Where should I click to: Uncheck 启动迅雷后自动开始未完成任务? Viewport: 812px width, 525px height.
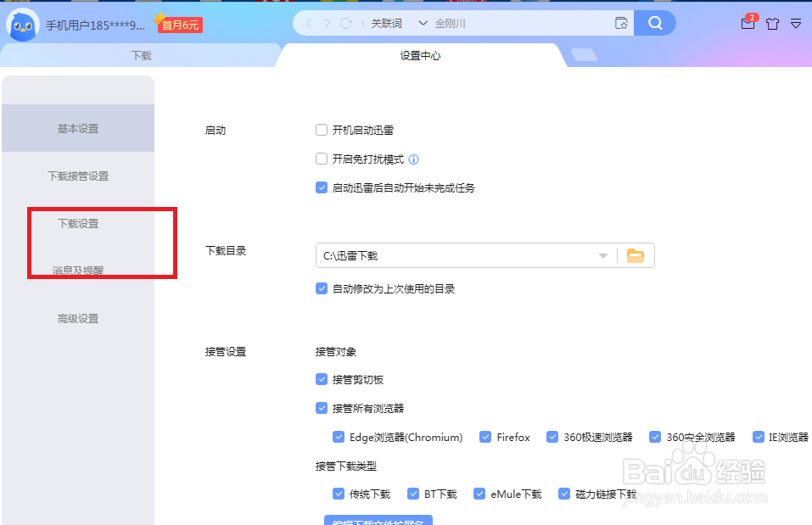pyautogui.click(x=322, y=188)
